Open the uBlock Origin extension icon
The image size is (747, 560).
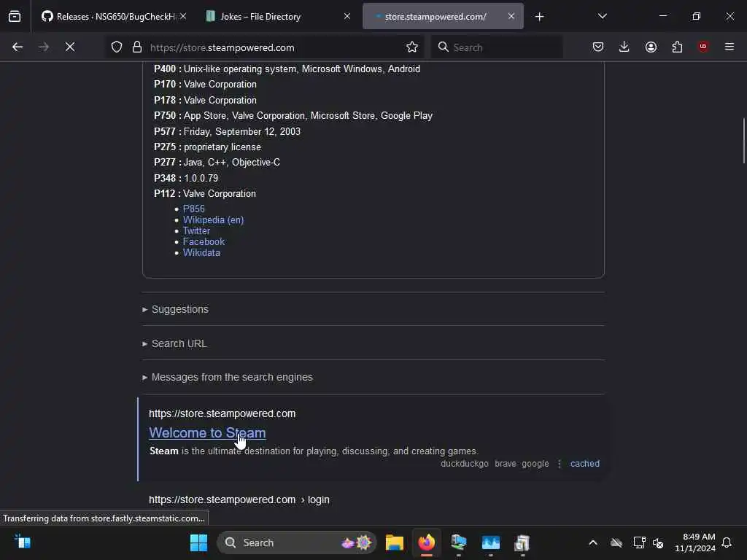click(x=703, y=47)
